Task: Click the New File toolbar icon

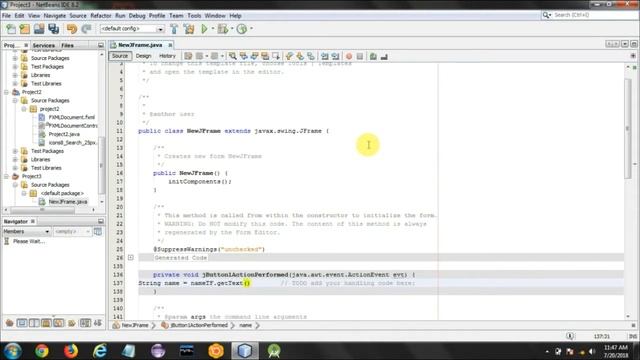Action: tap(11, 29)
